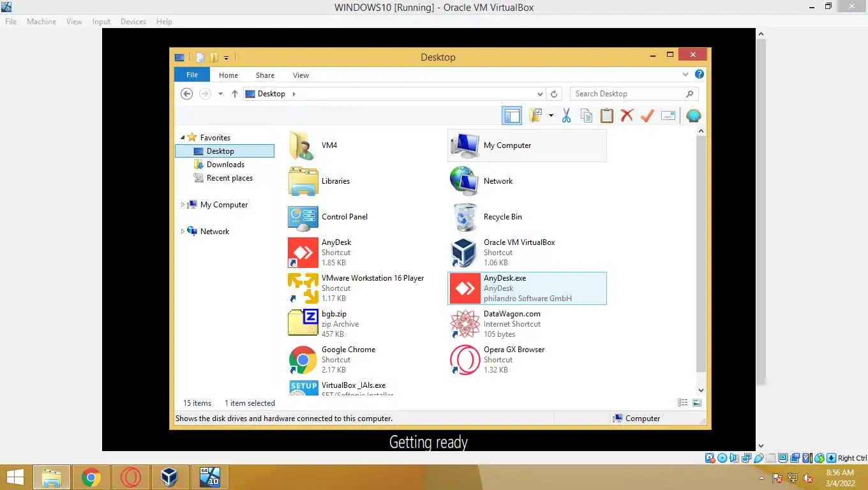The image size is (868, 490).
Task: Switch to the Share ribbon tab
Action: [265, 75]
